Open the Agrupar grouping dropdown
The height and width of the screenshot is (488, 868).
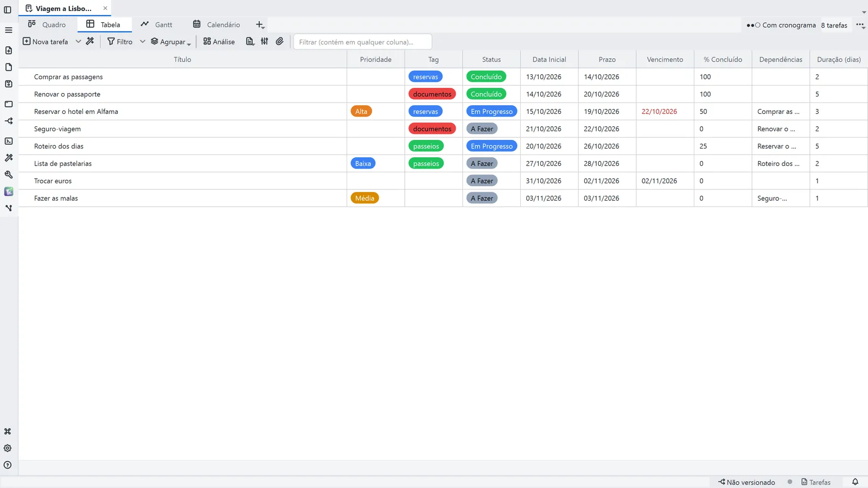coord(171,42)
